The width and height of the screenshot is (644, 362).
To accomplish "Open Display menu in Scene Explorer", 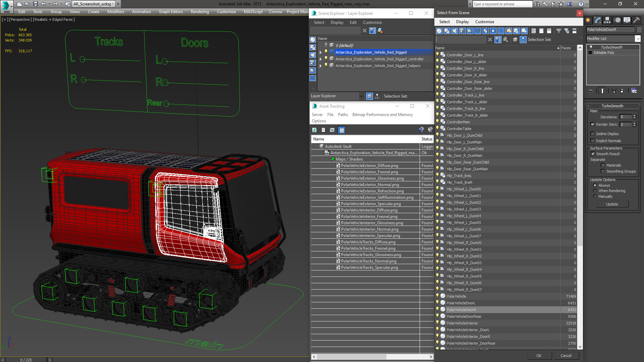I will (x=337, y=22).
